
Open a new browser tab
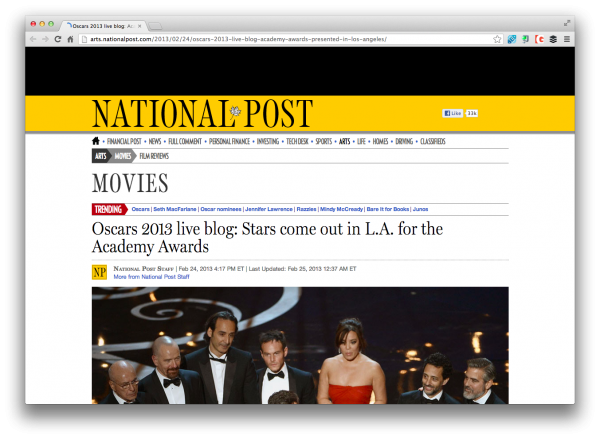(155, 26)
